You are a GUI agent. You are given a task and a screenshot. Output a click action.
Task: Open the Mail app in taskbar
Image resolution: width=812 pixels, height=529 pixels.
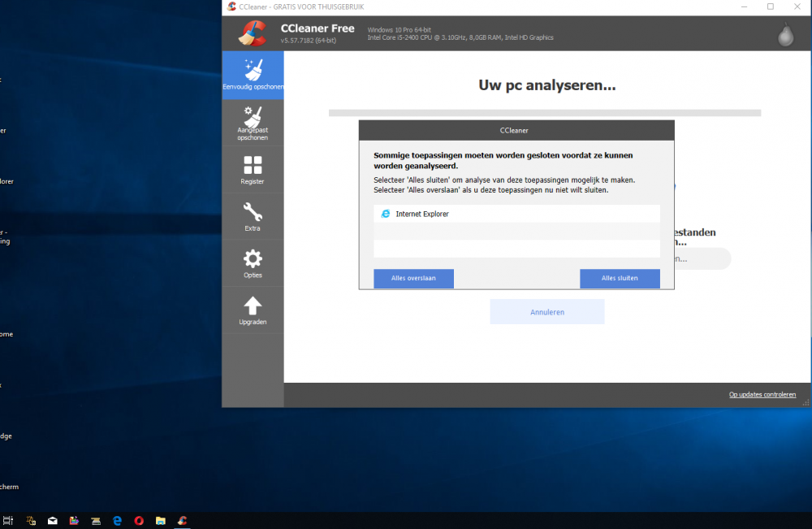(x=53, y=520)
